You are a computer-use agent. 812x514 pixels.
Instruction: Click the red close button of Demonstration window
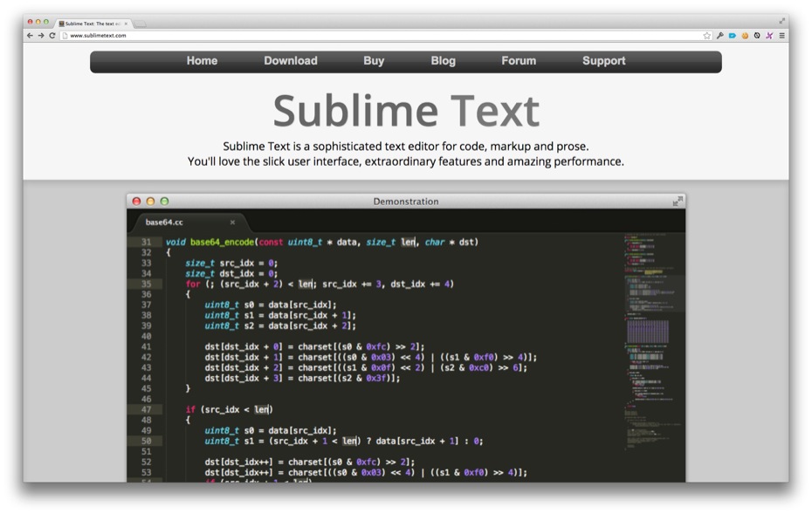137,202
